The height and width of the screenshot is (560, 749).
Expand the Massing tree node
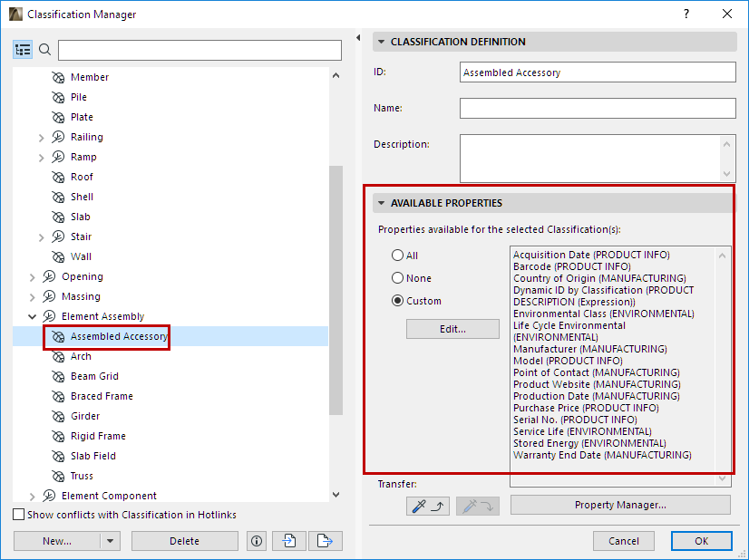[x=32, y=297]
